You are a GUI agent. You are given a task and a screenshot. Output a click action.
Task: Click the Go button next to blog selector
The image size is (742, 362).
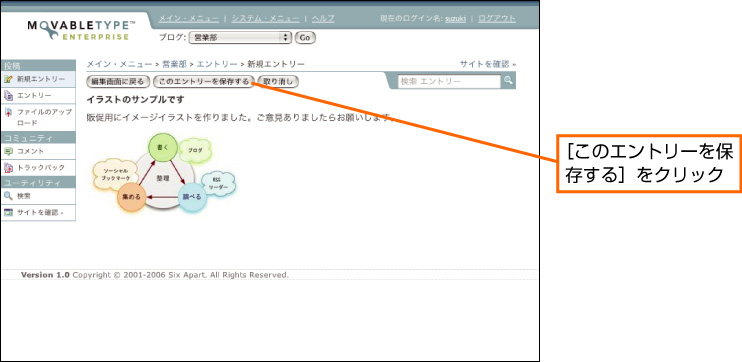pos(305,38)
